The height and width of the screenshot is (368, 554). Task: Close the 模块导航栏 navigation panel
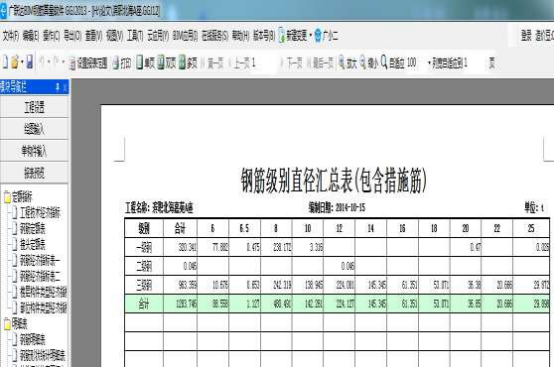point(65,87)
